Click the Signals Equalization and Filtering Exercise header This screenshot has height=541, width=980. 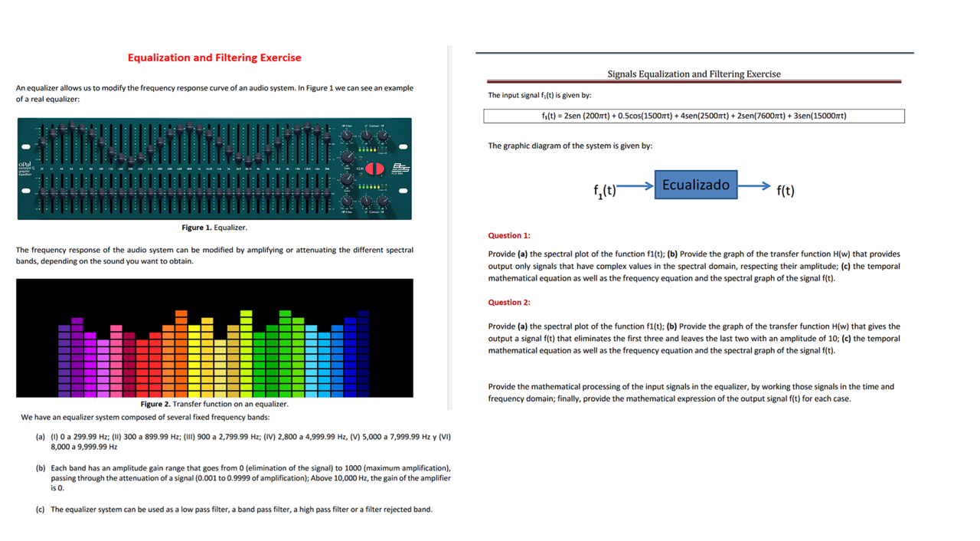point(694,74)
